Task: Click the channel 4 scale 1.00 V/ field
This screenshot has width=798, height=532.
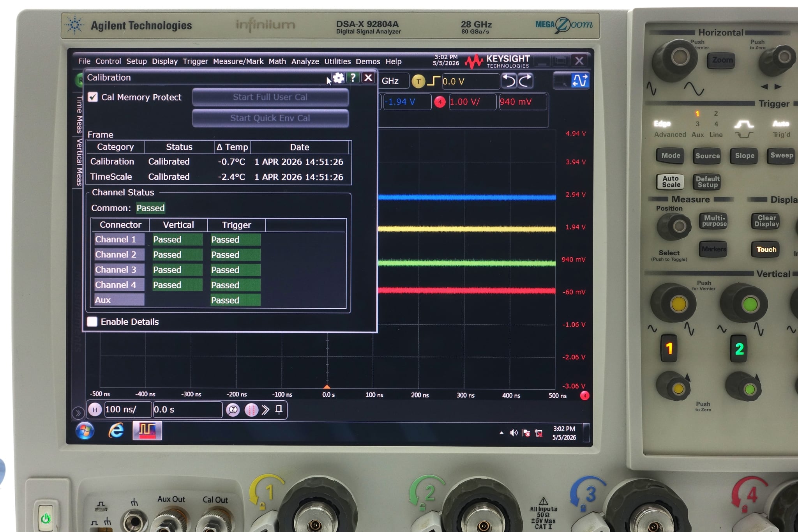Action: [473, 102]
